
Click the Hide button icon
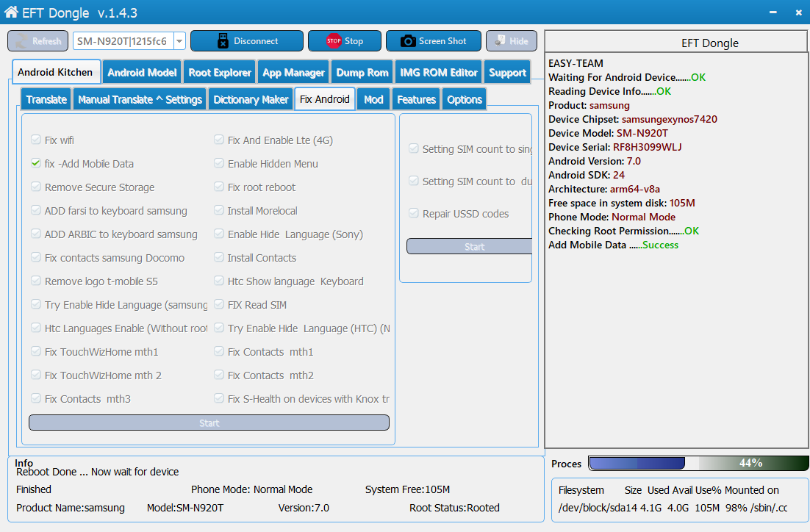pos(500,41)
